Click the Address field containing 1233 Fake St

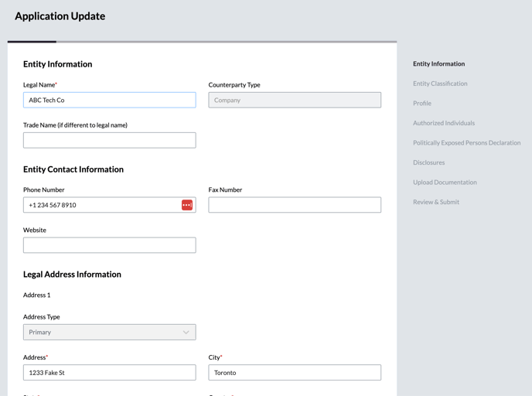[109, 373]
